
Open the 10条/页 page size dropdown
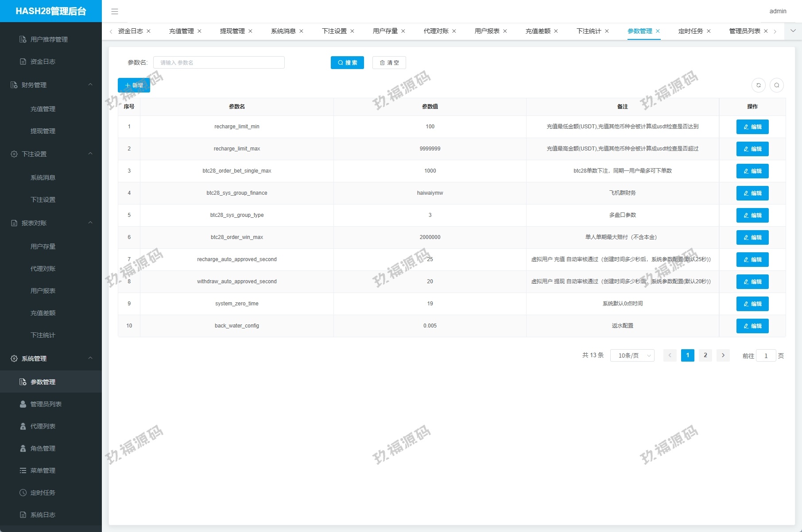click(x=632, y=355)
